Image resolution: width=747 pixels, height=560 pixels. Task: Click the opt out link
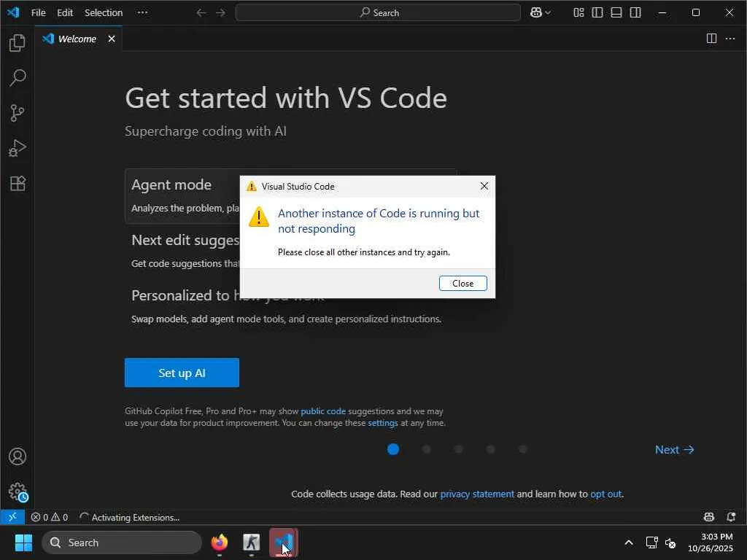(605, 494)
